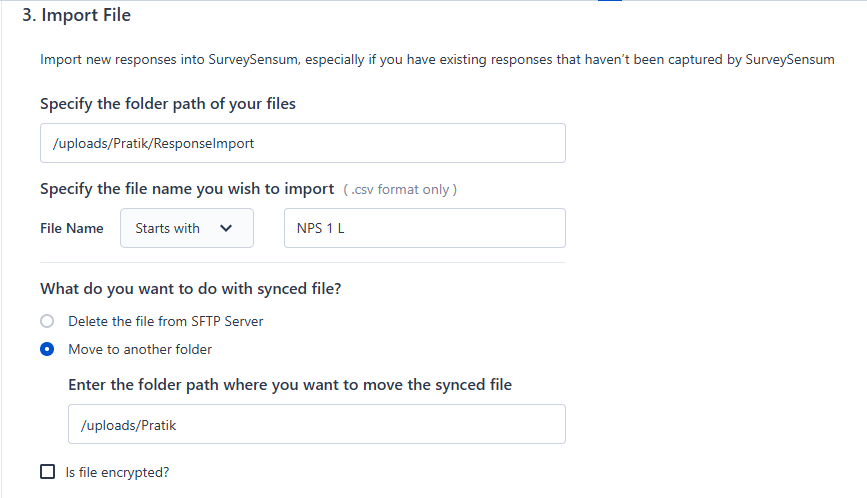Click "Specify the folder path of your files" label

point(167,103)
